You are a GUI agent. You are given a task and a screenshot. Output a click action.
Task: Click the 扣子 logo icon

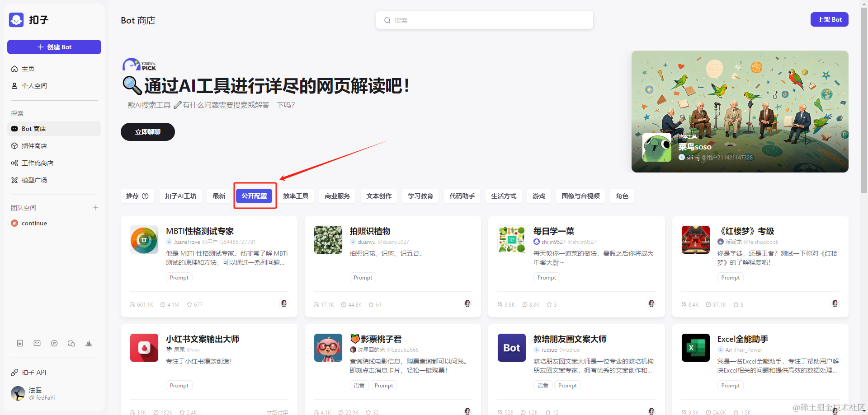[x=16, y=20]
